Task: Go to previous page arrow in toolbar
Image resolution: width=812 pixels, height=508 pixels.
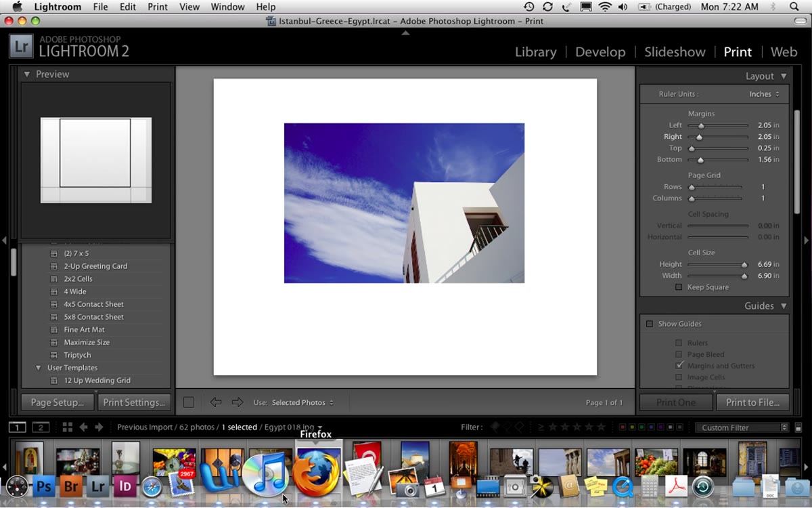Action: (216, 402)
